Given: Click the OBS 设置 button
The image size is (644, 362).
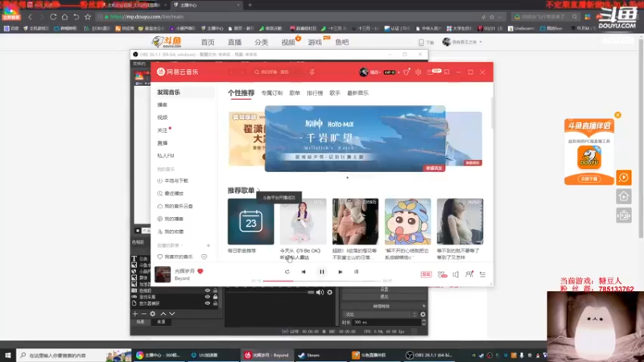Looking at the screenshot, I should [x=384, y=290].
